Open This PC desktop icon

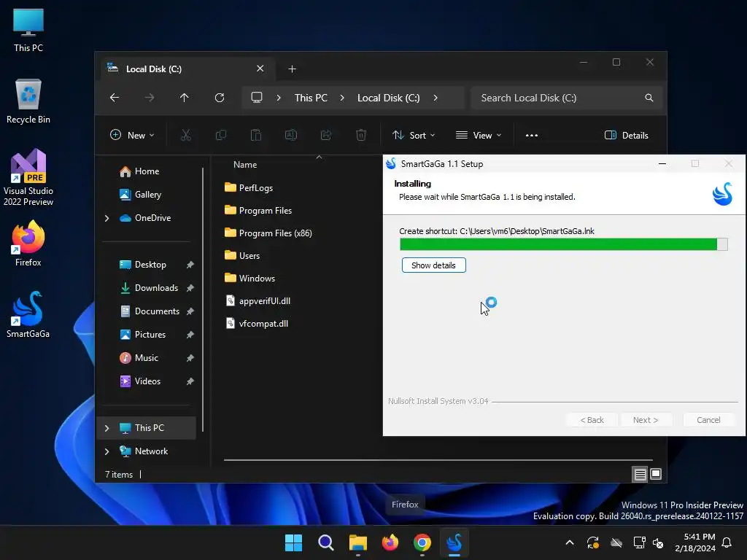coord(28,30)
